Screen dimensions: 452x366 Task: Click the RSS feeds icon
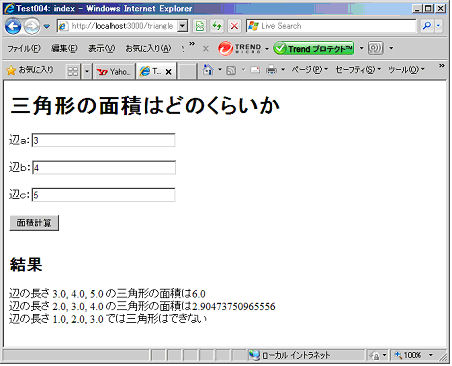231,70
